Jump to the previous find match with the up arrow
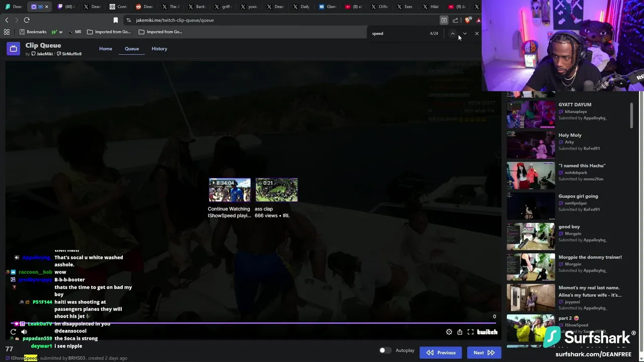644x362 pixels. pyautogui.click(x=452, y=33)
